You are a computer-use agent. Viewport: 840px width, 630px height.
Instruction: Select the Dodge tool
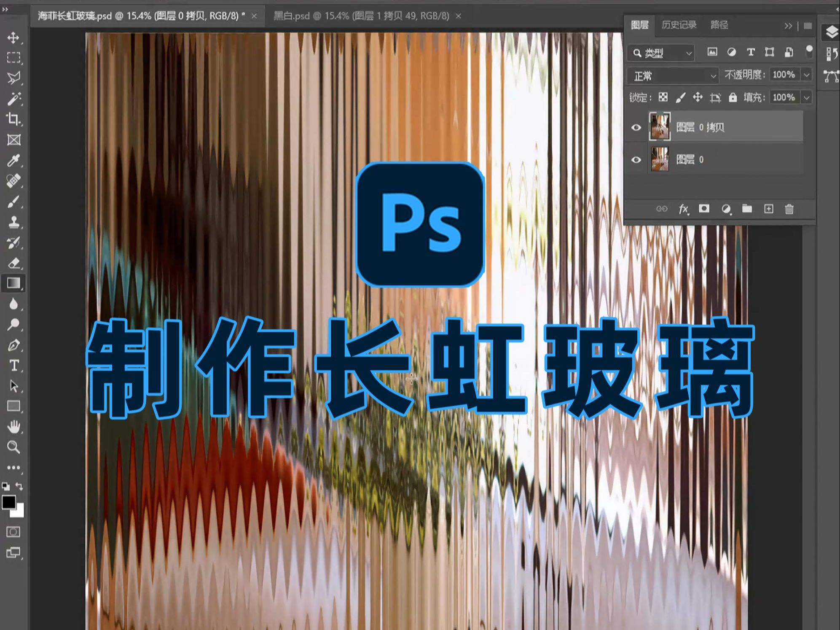click(13, 324)
